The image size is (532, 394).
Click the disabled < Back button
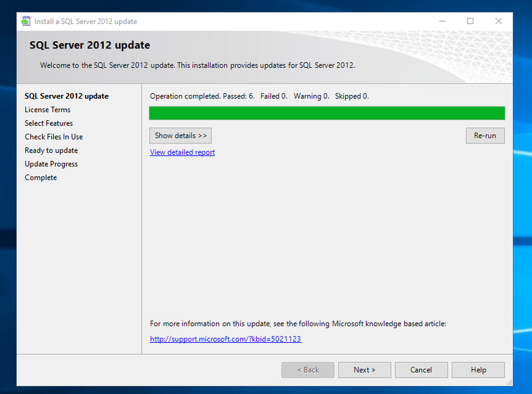[x=308, y=370]
